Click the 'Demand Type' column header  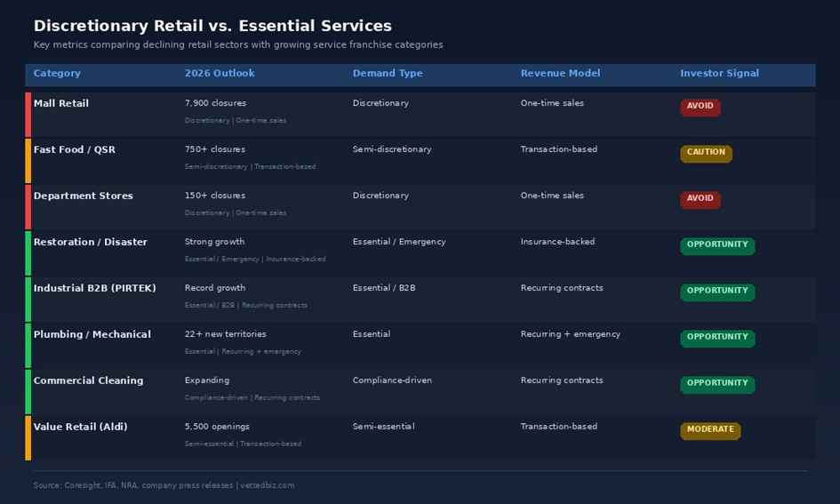(388, 74)
